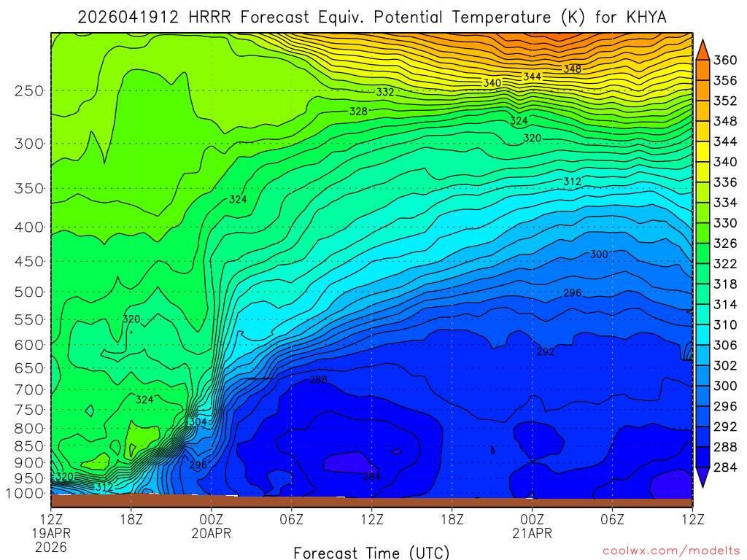
Task: Click the 302 tick label on colorbar
Action: (x=724, y=366)
